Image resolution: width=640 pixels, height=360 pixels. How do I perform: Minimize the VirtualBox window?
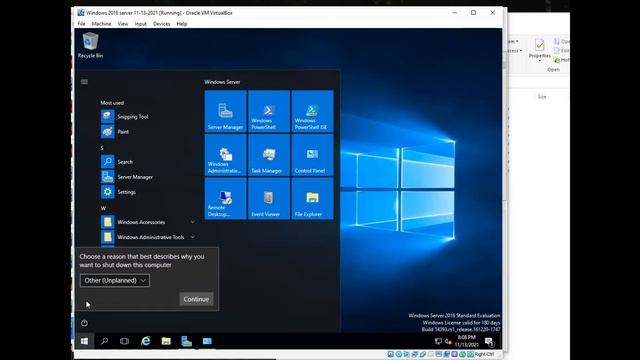454,13
